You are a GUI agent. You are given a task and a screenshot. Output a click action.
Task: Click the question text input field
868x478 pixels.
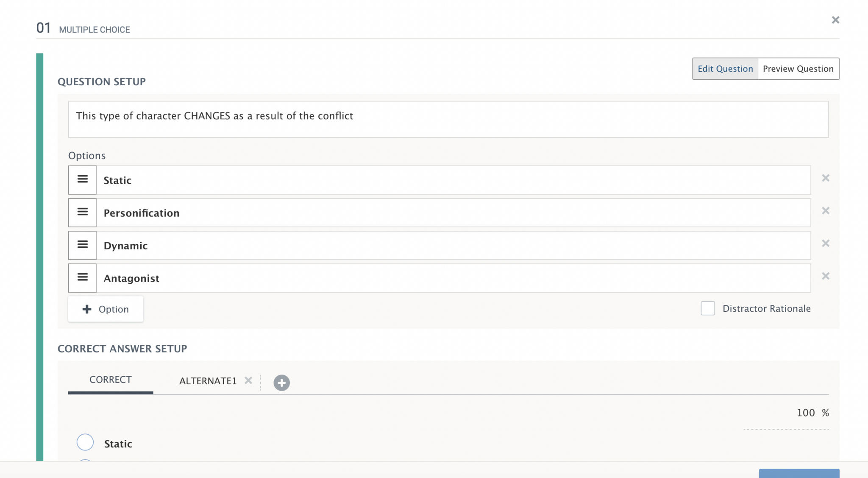(x=448, y=119)
